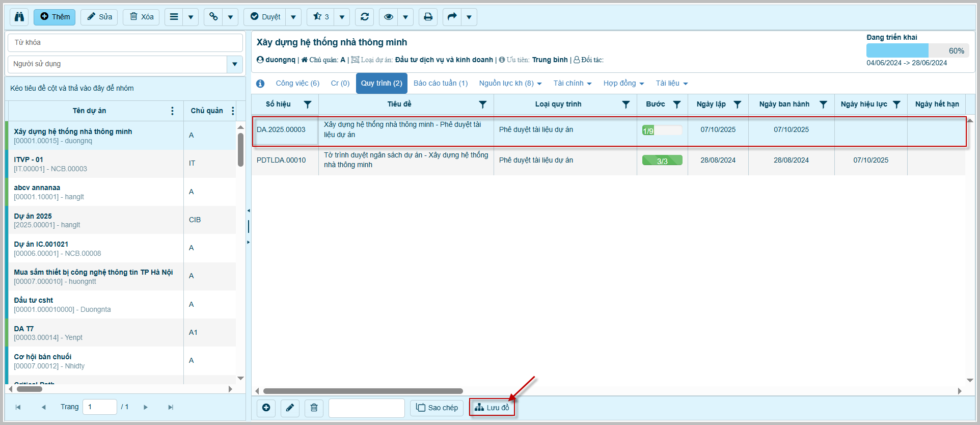Click the plus add icon below grid
Screen dimensions: 980x425
click(266, 408)
